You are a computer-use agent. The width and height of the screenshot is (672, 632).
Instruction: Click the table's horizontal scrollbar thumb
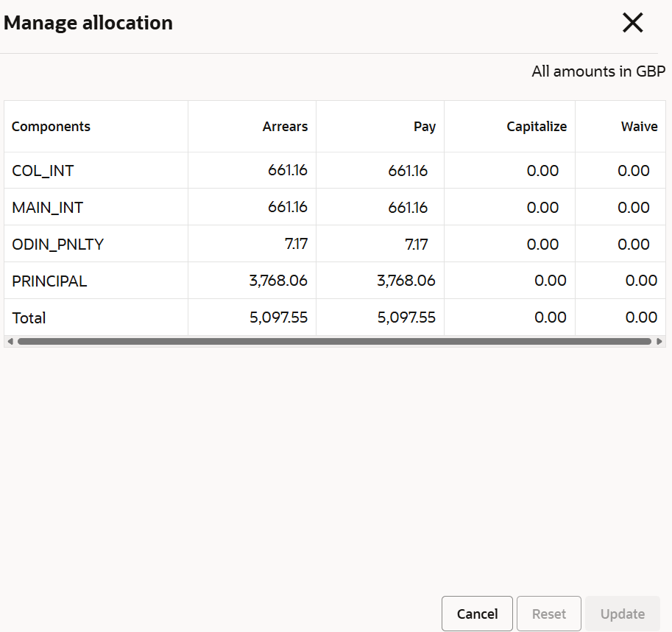pos(334,342)
